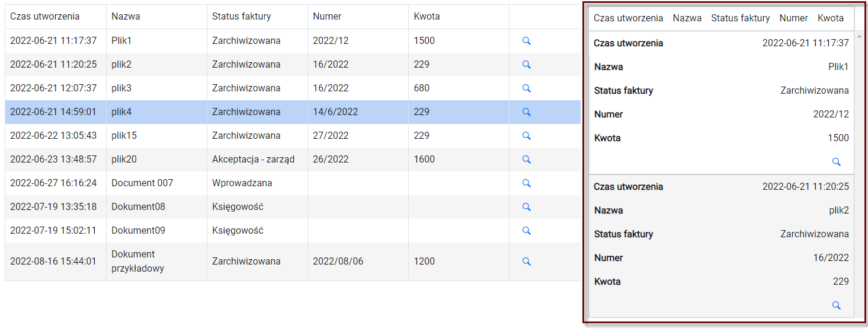Viewport: 868px width, 328px height.
Task: Click Kwota column header in main table
Action: tap(427, 17)
